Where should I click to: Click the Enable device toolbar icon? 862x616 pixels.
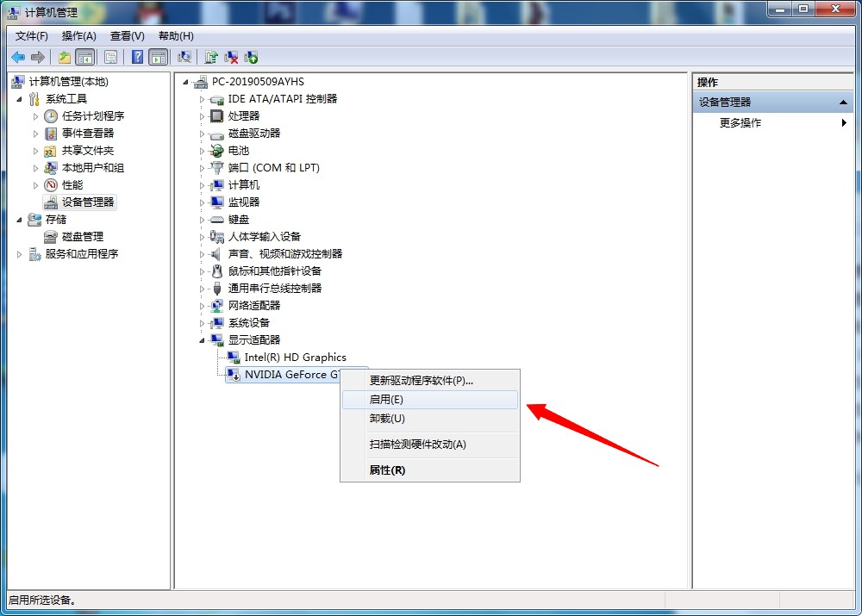click(x=251, y=57)
